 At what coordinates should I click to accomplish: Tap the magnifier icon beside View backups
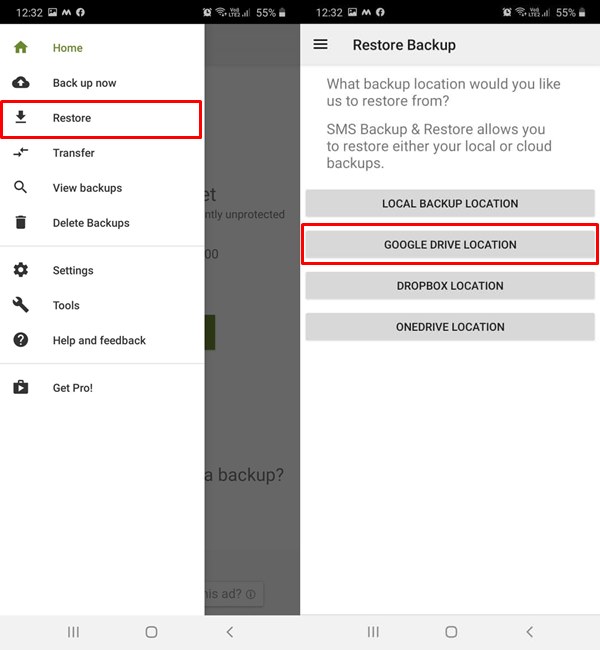21,187
